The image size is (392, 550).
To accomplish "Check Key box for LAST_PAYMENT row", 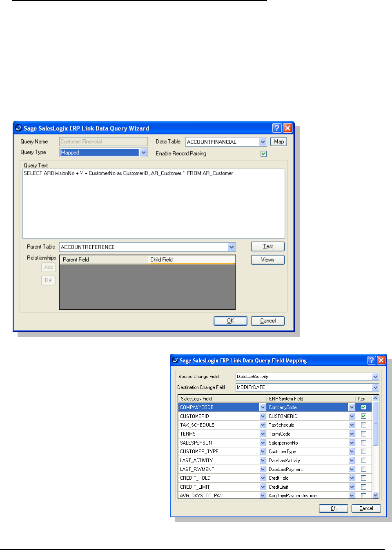I will pyautogui.click(x=363, y=469).
